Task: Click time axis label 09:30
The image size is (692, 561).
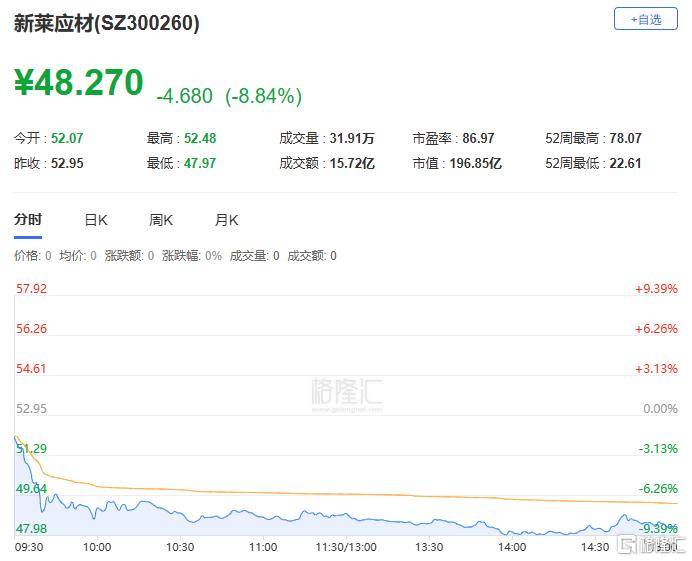Action: click(29, 547)
